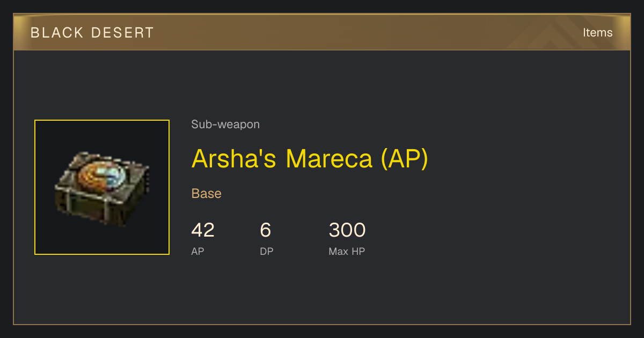Click the gold header banner background
The image size is (644, 338).
point(322,33)
